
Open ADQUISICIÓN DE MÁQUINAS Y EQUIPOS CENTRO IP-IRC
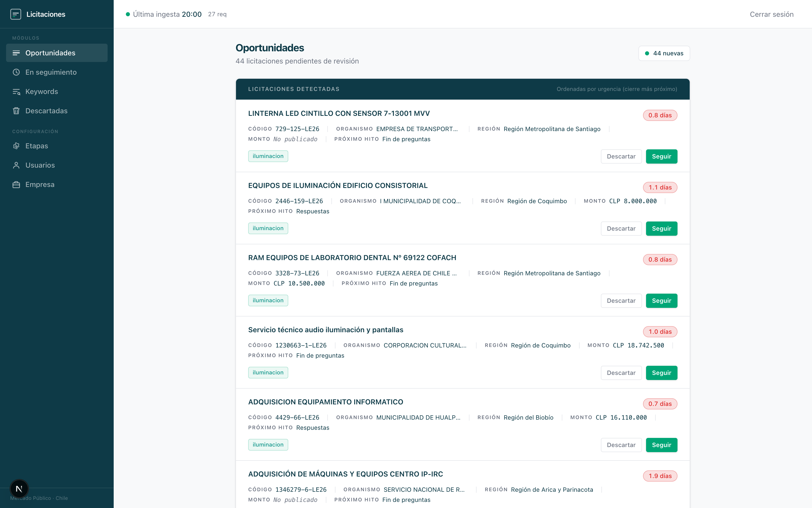pyautogui.click(x=345, y=474)
